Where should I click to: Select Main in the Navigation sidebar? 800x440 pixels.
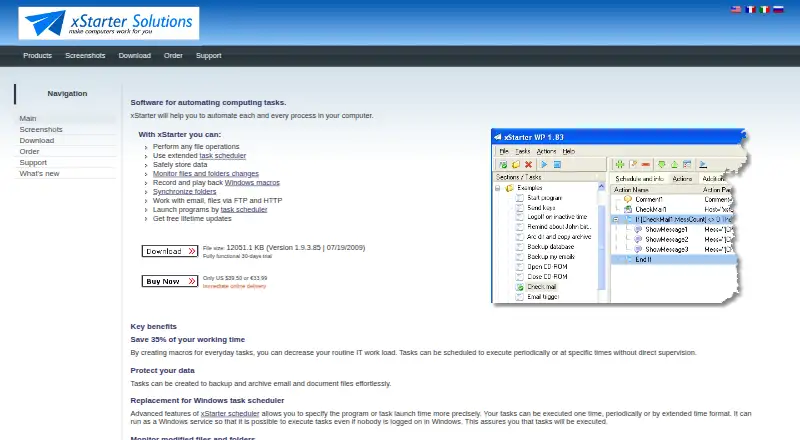click(65, 118)
